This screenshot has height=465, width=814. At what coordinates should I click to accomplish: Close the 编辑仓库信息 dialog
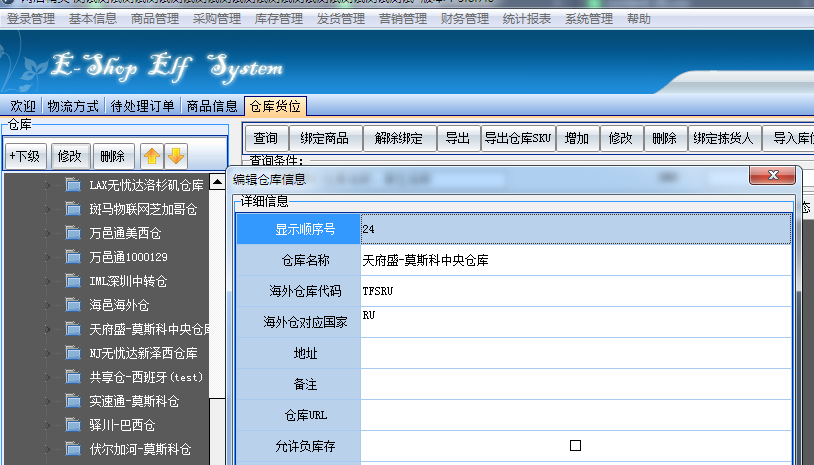pos(773,177)
